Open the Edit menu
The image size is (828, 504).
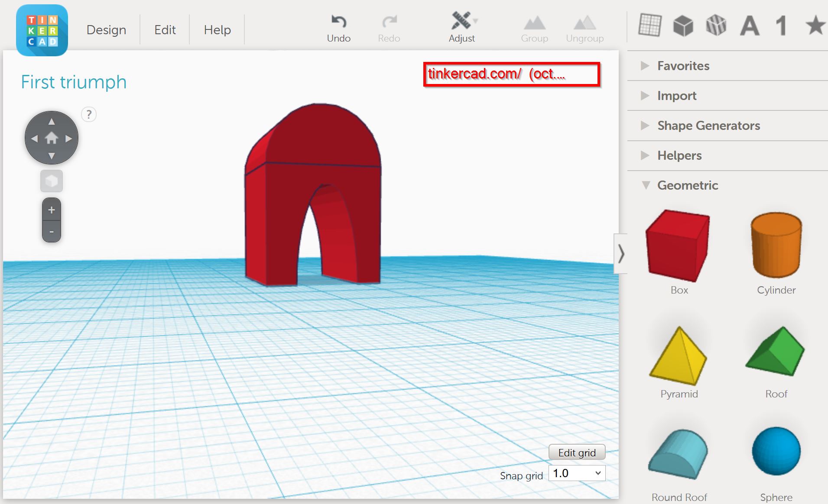pos(165,30)
